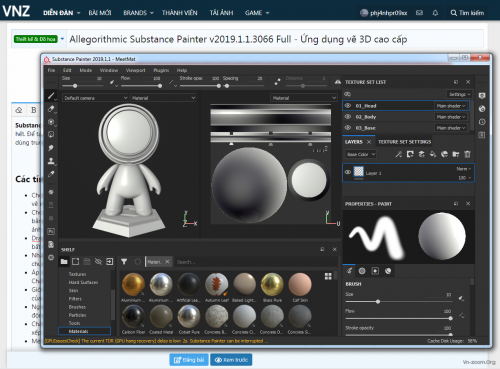Click the Xem trước preview button
The width and height of the screenshot is (500, 369).
tap(231, 360)
